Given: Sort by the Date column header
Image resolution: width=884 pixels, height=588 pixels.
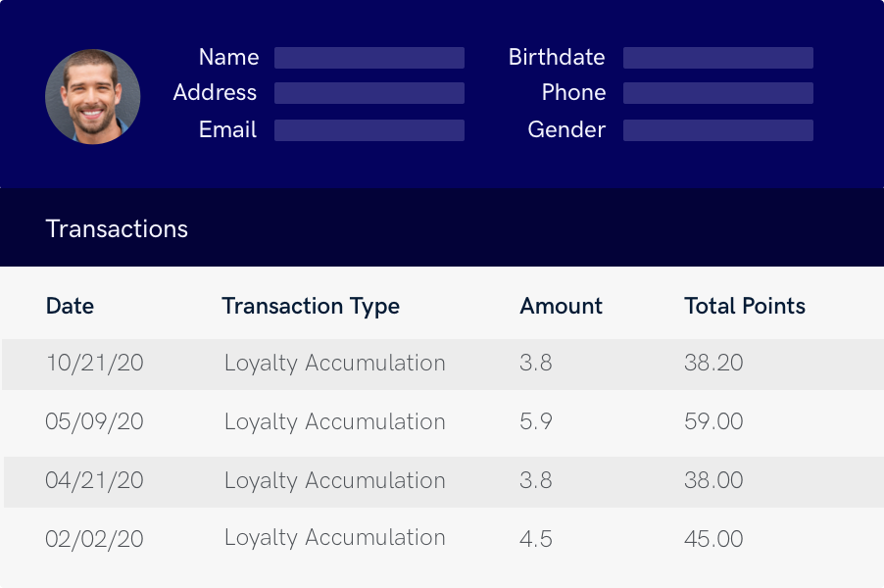Looking at the screenshot, I should point(70,306).
